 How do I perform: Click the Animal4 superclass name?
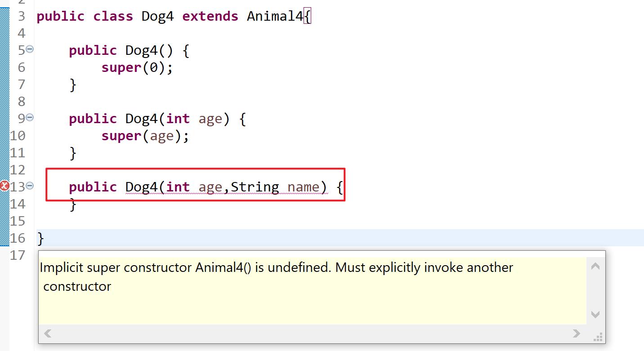pos(275,16)
